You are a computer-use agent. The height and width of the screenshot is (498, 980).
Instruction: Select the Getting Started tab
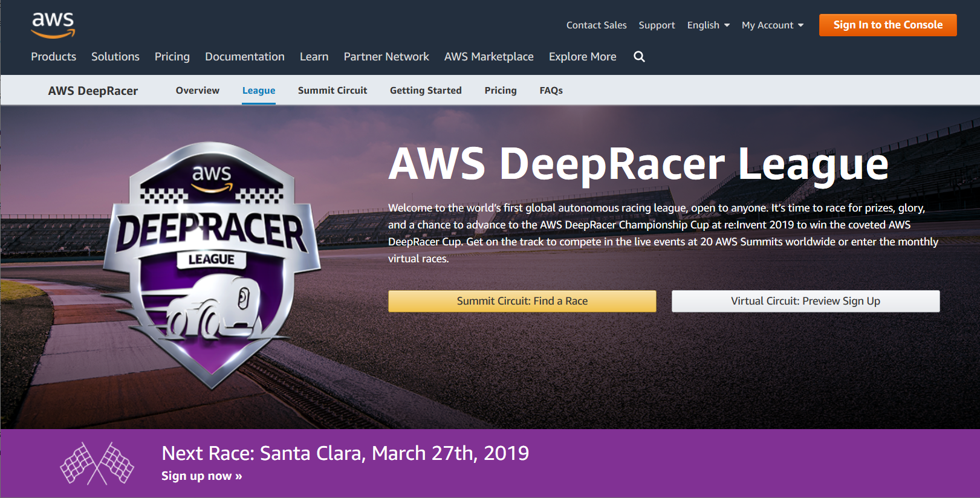coord(426,91)
